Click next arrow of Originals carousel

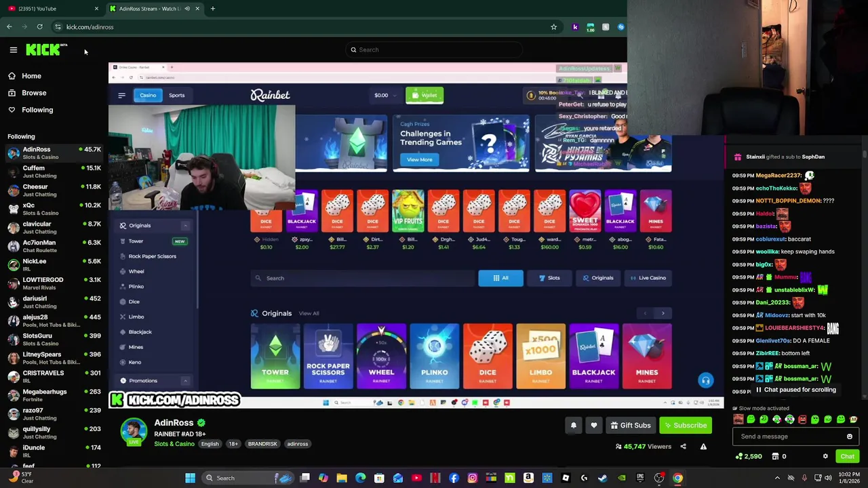(663, 313)
